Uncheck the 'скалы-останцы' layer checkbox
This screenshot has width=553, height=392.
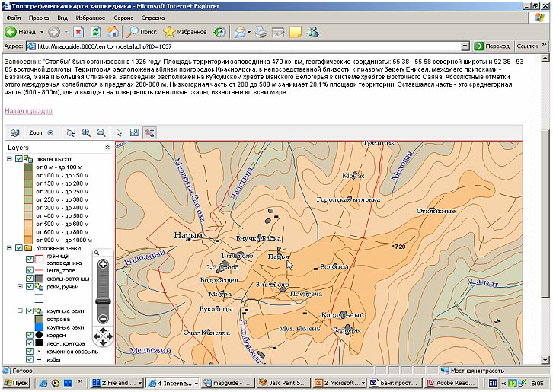tap(30, 279)
